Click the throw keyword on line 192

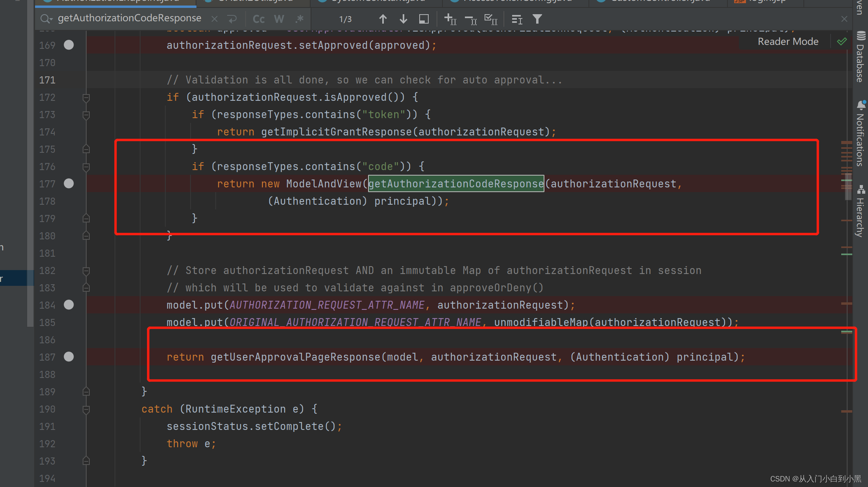(x=182, y=444)
